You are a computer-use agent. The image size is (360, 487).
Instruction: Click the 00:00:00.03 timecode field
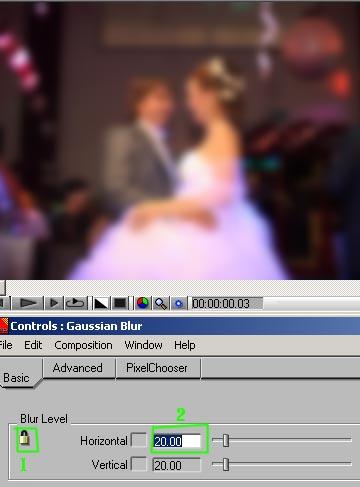coord(226,304)
